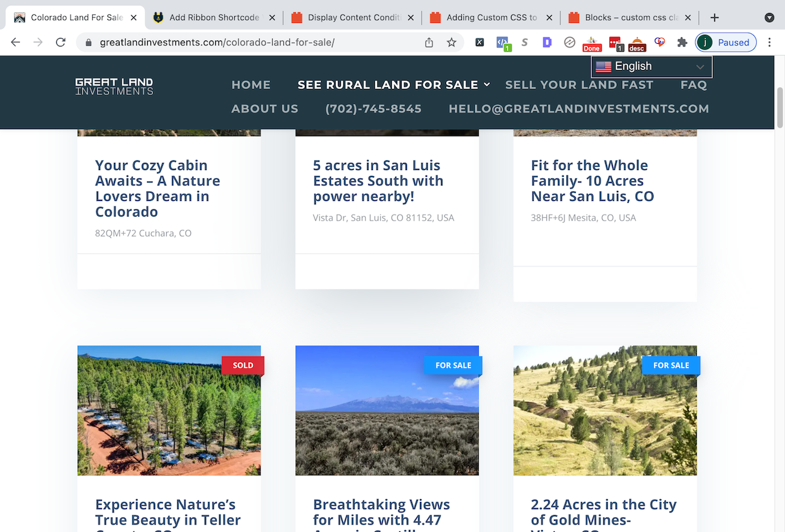Click the pine forest aerial thumbnail
The width and height of the screenshot is (785, 532).
[169, 410]
